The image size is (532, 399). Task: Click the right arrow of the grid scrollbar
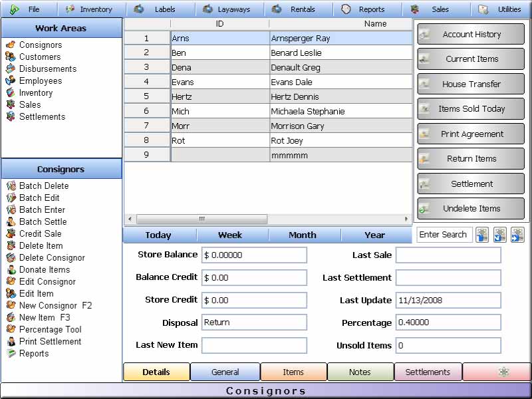[406, 219]
